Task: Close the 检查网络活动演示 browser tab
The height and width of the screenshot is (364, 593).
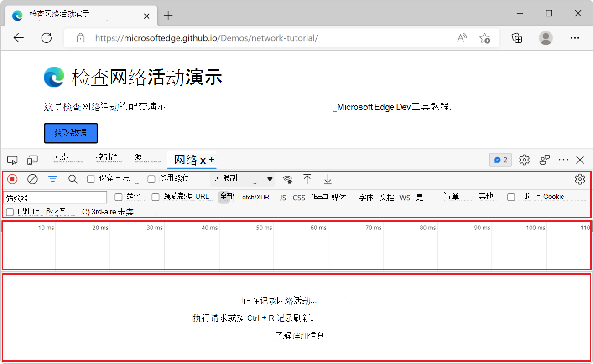Action: tap(146, 16)
